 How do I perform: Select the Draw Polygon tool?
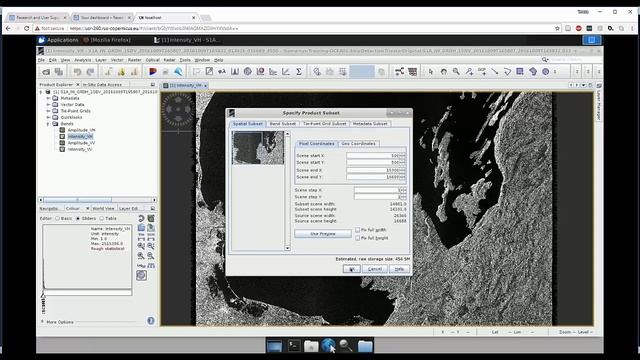click(533, 72)
